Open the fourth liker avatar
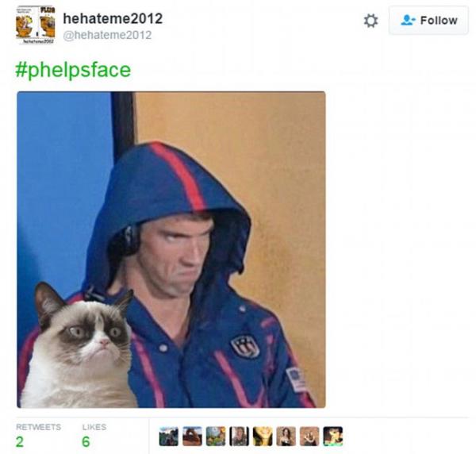The width and height of the screenshot is (476, 454). coord(239,437)
